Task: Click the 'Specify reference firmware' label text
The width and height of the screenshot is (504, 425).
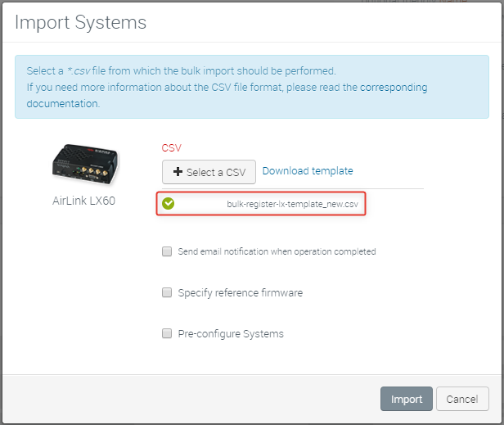Action: pyautogui.click(x=241, y=292)
